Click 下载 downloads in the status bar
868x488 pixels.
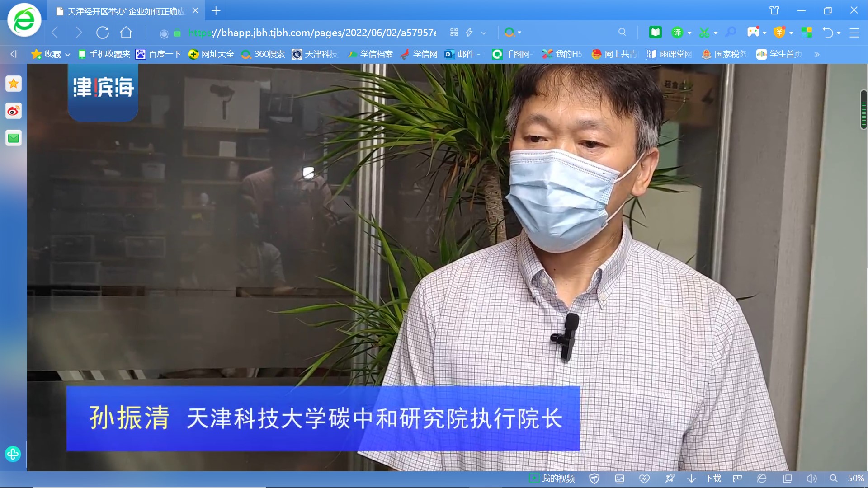click(712, 479)
